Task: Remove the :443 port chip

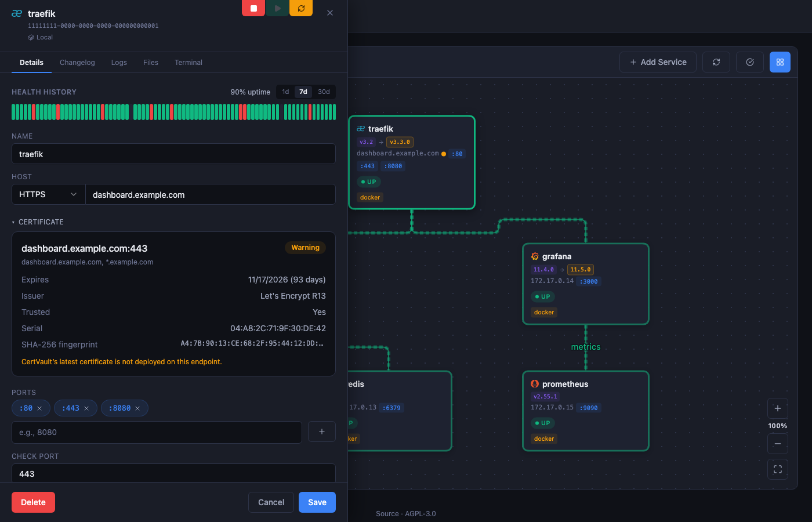Action: click(86, 408)
